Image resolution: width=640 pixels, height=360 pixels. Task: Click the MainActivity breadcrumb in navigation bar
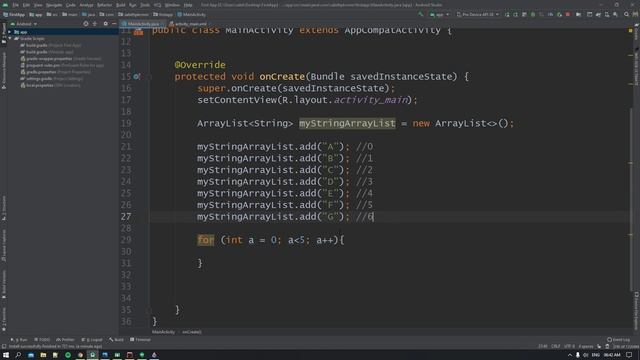coord(192,14)
